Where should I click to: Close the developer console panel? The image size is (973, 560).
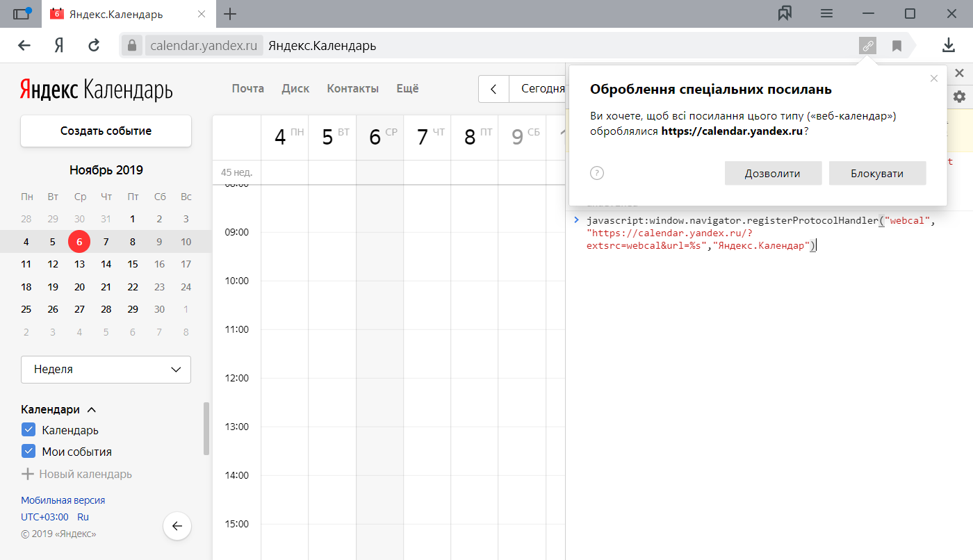[960, 73]
